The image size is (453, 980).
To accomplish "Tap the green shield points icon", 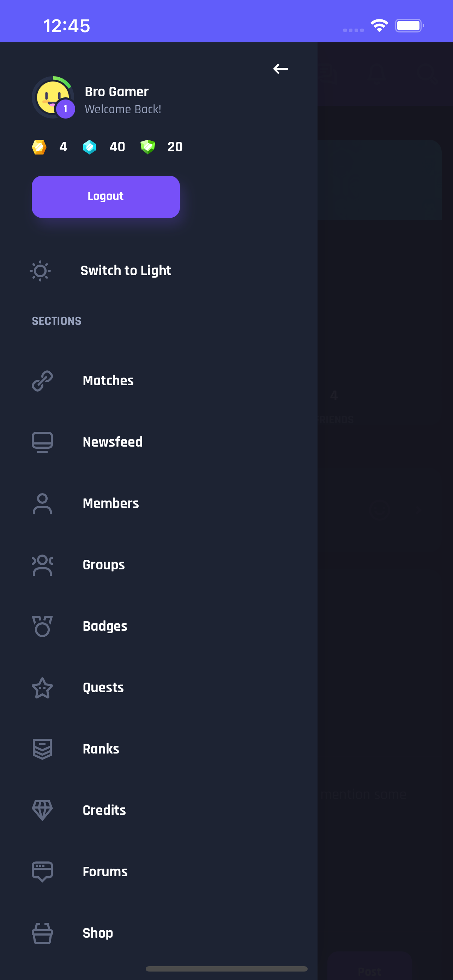I will pyautogui.click(x=147, y=147).
